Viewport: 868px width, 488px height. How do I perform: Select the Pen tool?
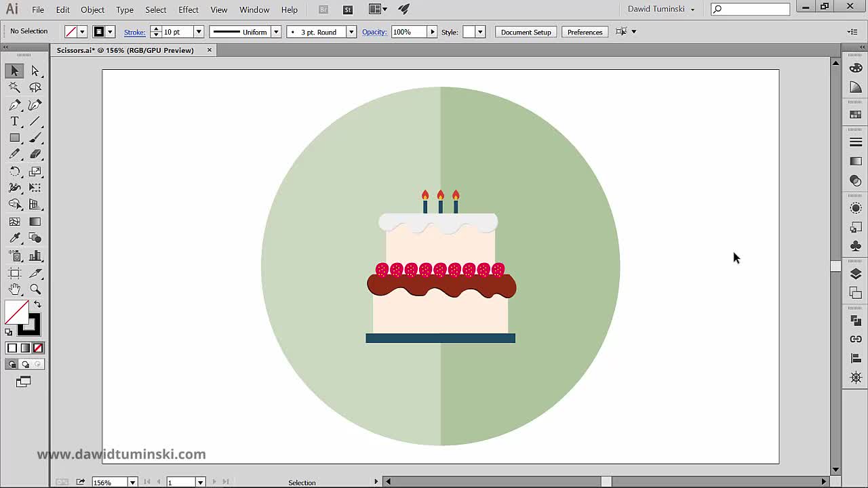(14, 104)
